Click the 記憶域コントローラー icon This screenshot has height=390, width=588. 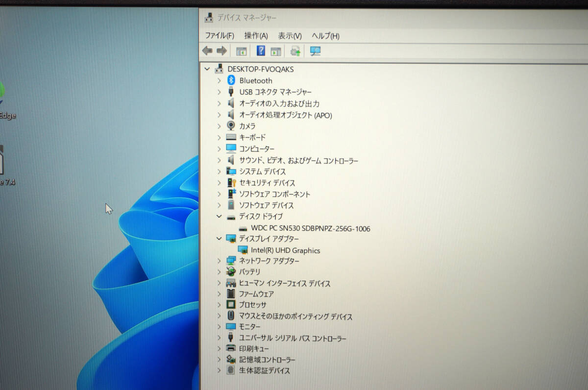pos(231,360)
